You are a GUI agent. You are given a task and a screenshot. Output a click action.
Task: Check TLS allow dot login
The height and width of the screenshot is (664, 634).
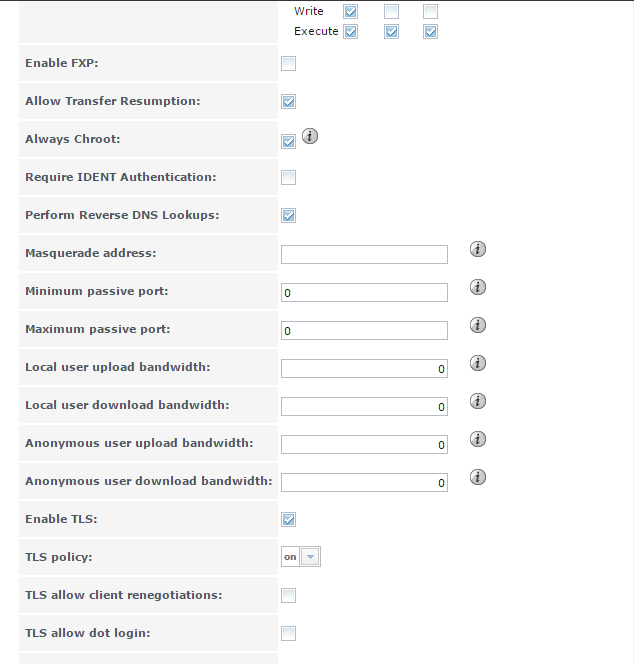pos(289,634)
